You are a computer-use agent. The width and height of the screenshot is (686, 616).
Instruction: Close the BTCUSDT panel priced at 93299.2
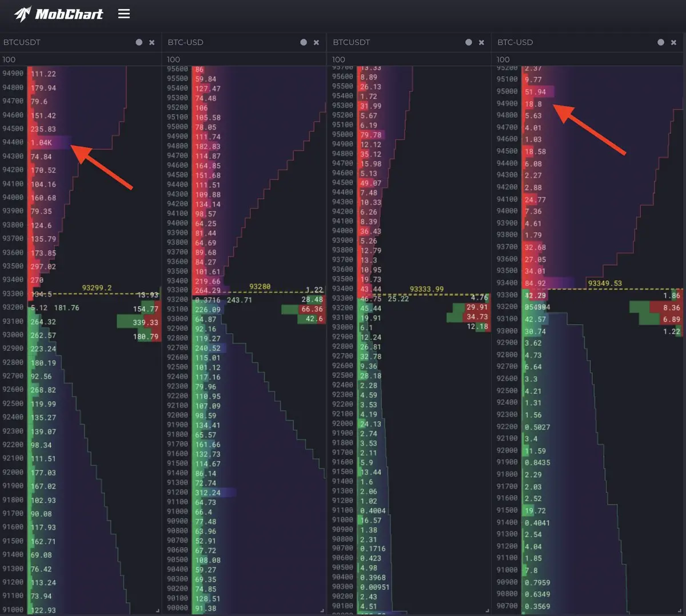(x=151, y=42)
